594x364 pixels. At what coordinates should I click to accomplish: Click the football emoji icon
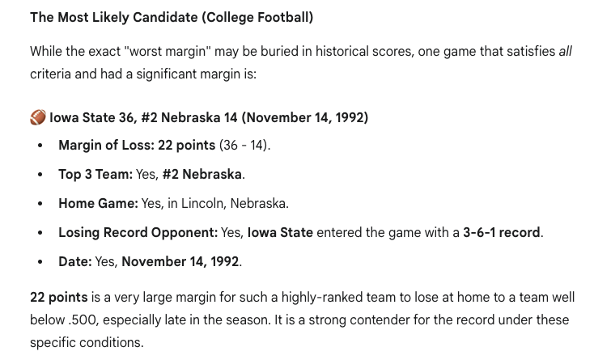coord(38,118)
